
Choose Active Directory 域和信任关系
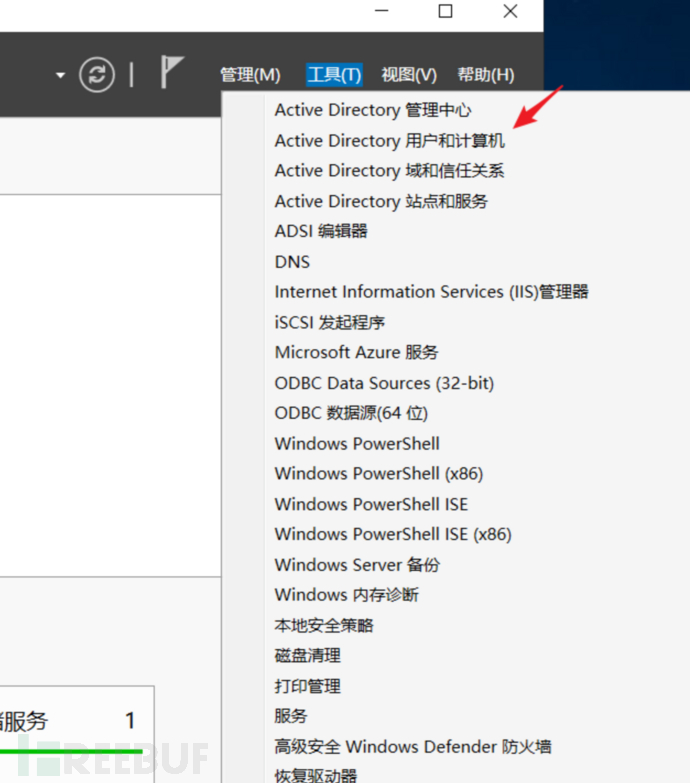tap(389, 171)
